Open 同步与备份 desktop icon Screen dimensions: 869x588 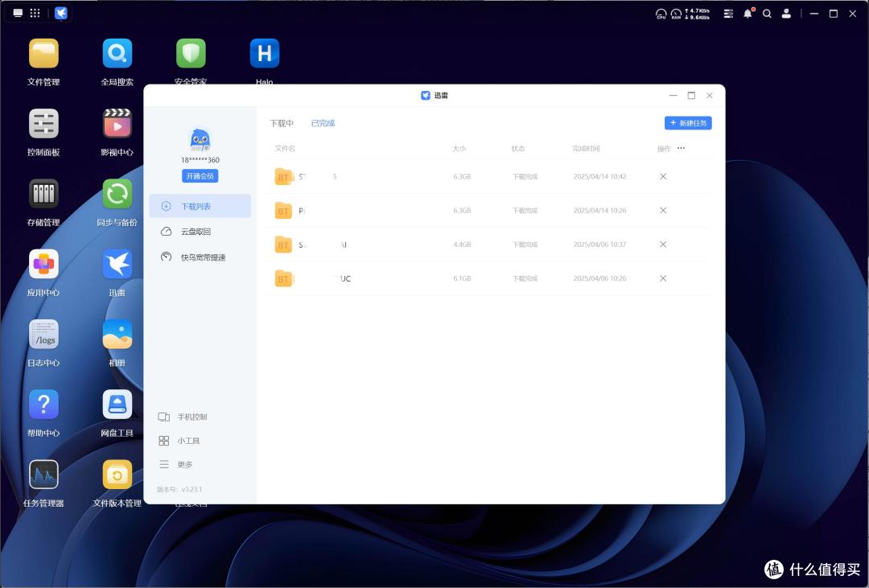tap(117, 194)
